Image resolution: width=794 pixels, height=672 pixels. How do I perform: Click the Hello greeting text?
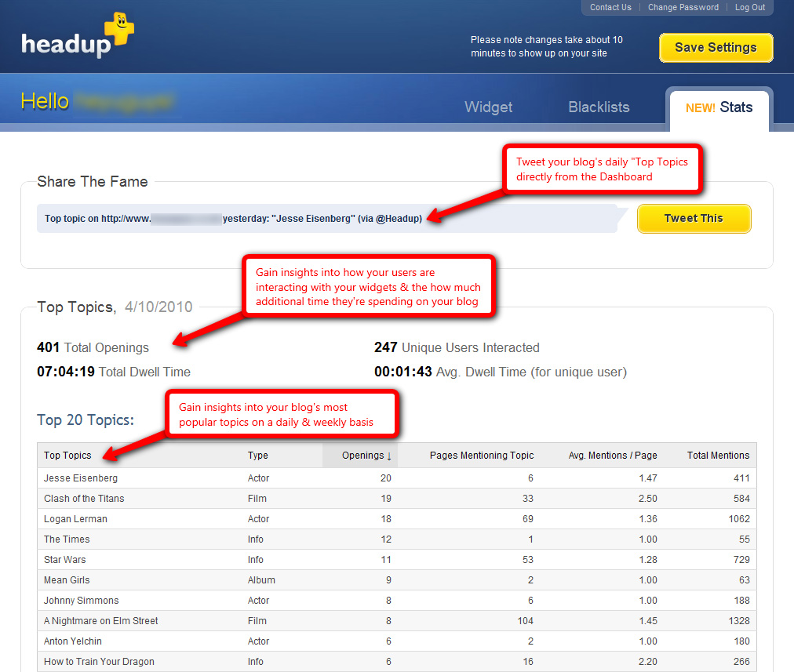[45, 101]
